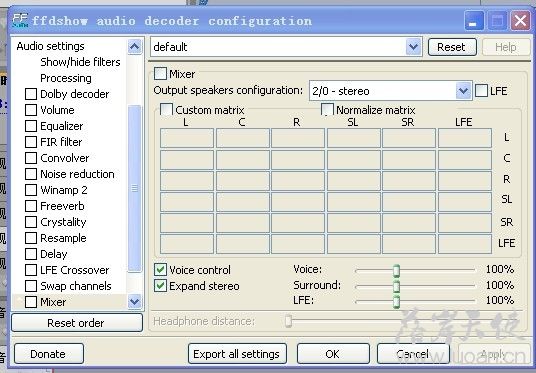This screenshot has width=536, height=373.
Task: Click the matrix cell at row LFE, column LFE
Action: pyautogui.click(x=465, y=244)
